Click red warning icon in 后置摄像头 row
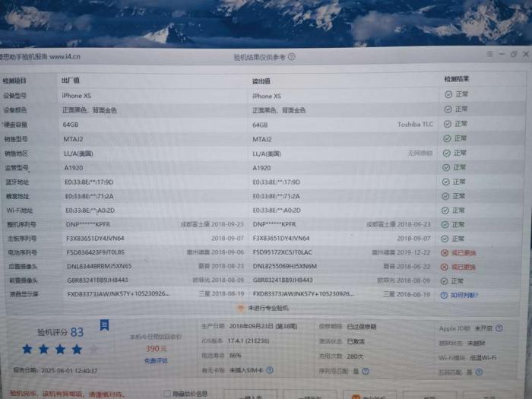Image resolution: width=532 pixels, height=399 pixels. click(444, 267)
